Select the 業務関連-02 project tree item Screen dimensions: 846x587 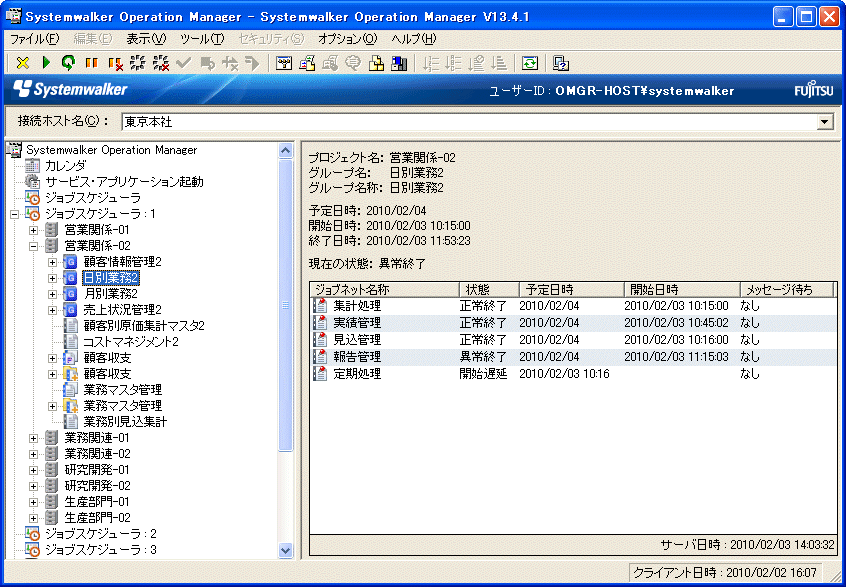(97, 454)
